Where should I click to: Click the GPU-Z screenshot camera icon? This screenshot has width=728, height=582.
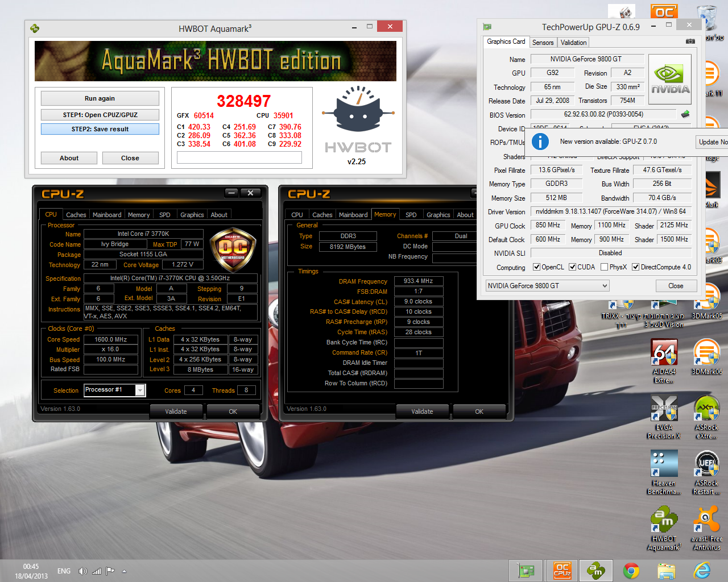690,41
